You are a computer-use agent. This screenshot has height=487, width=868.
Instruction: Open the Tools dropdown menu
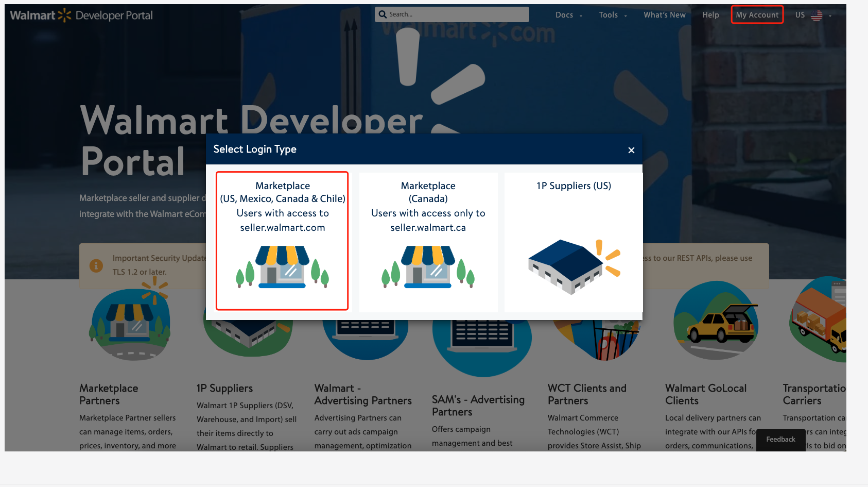613,15
